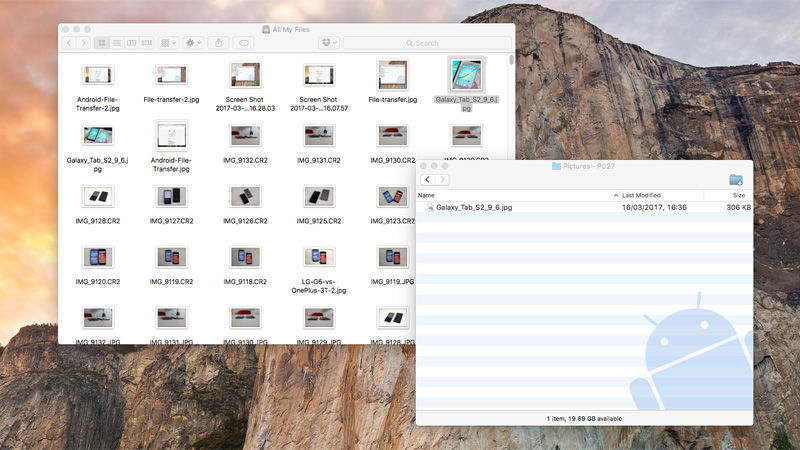Select the Android-File-Transfer.jpg file

[x=171, y=147]
